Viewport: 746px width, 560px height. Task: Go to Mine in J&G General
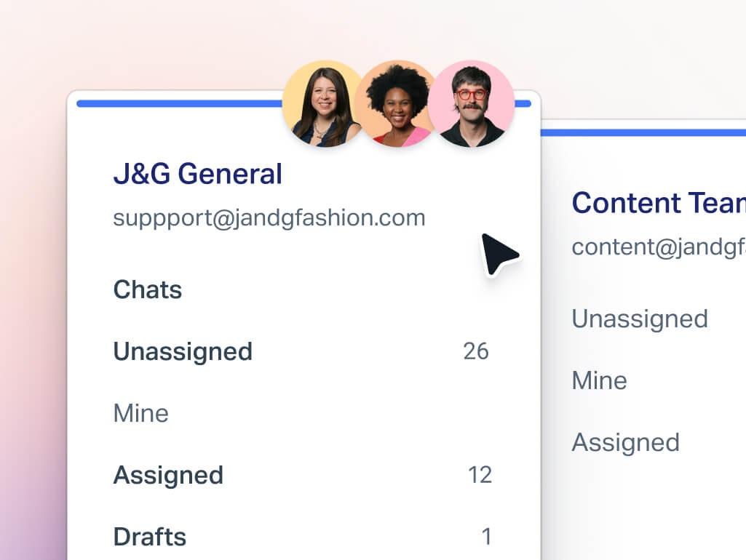pos(141,413)
